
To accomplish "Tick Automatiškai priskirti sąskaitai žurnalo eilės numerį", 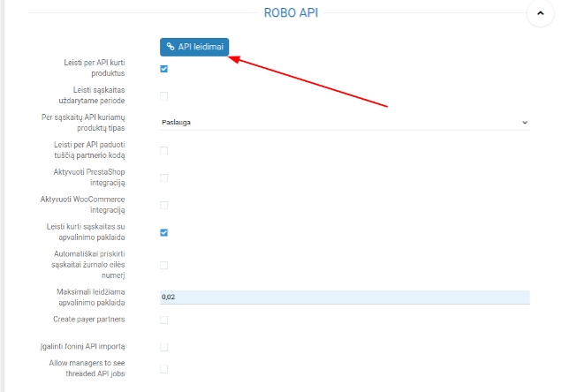I will [164, 265].
